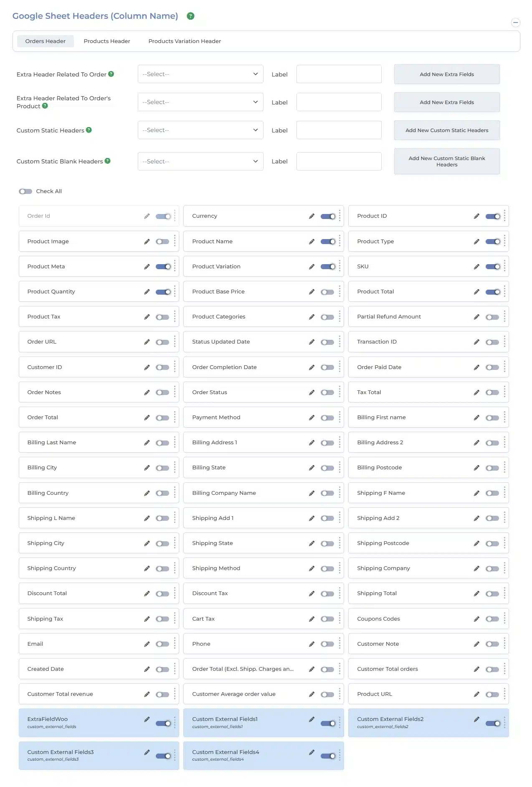
Task: Collapse the Google Sheet Headers section
Action: [516, 23]
